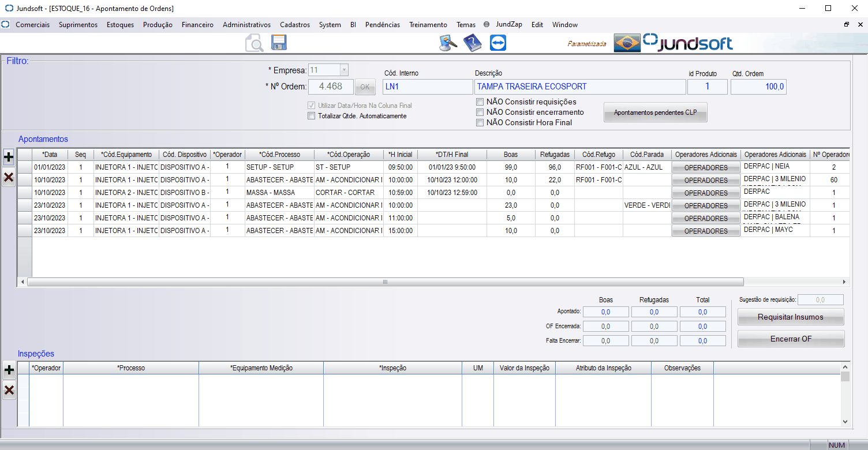Image resolution: width=868 pixels, height=450 pixels.
Task: Select cell INJETORA 2 - INJETC
Action: [x=126, y=193]
